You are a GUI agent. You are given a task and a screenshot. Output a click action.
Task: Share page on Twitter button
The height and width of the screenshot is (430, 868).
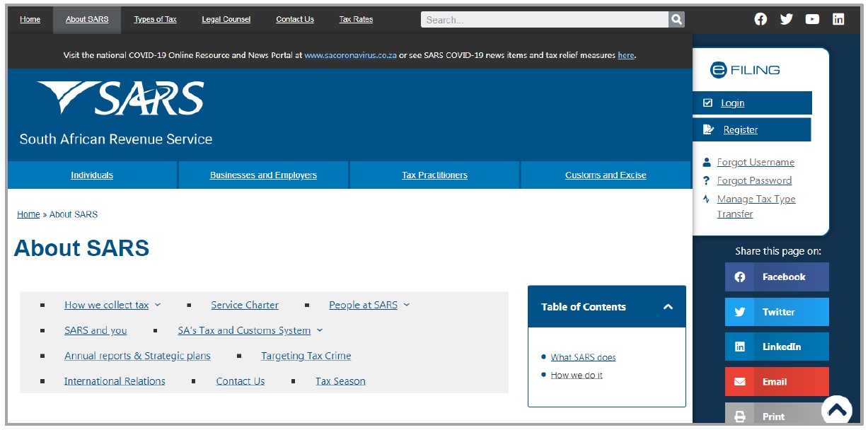(777, 312)
